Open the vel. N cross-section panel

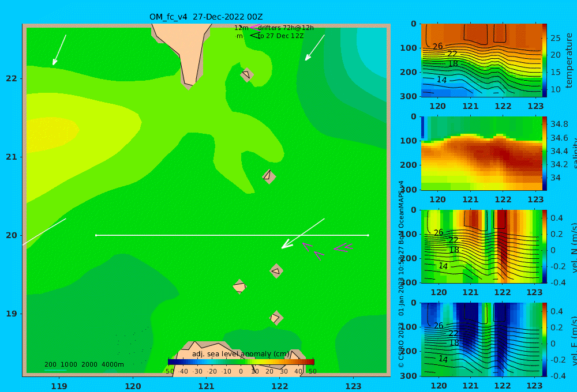(x=481, y=246)
